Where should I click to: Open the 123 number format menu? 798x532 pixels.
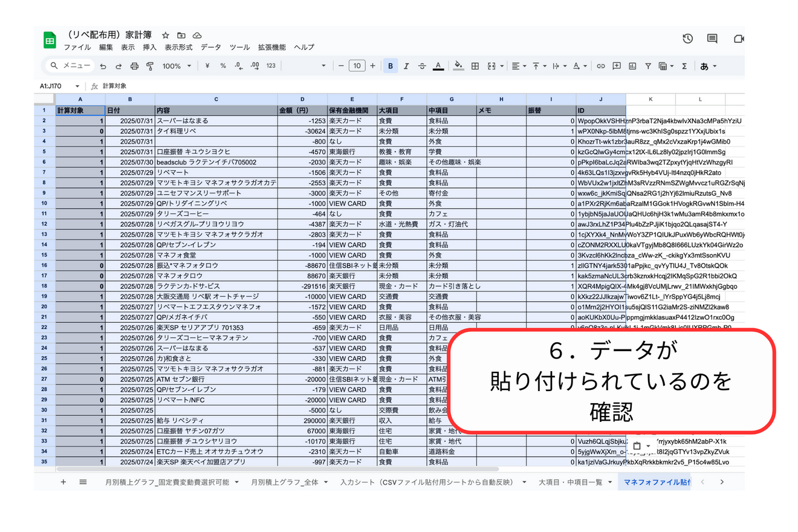(x=271, y=66)
